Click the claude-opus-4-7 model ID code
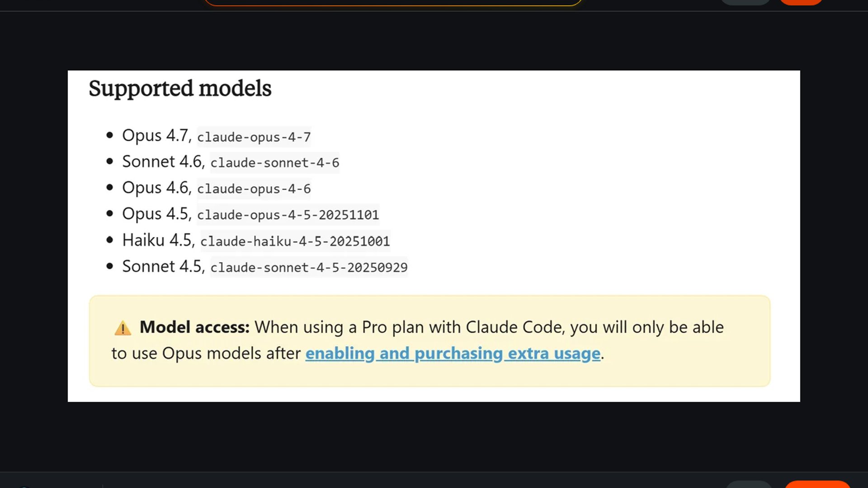This screenshot has width=868, height=488. pyautogui.click(x=254, y=137)
